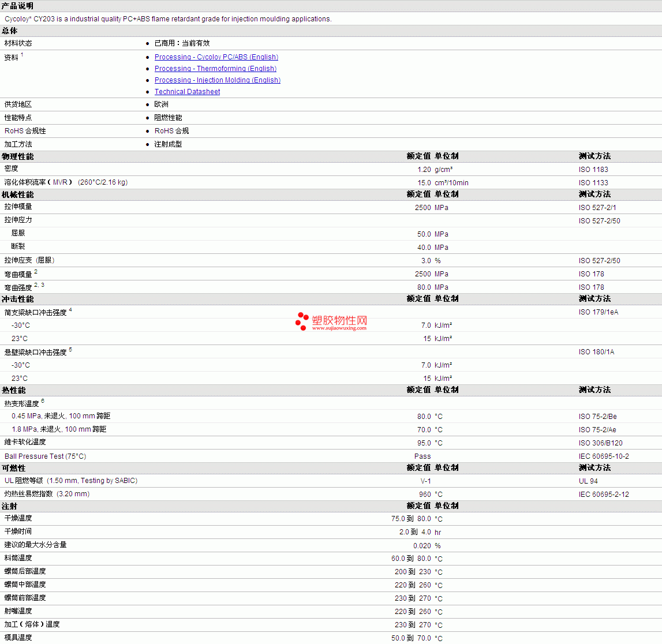The image size is (662, 644).
Task: Click the 阻燃性能 feature value
Action: point(168,117)
